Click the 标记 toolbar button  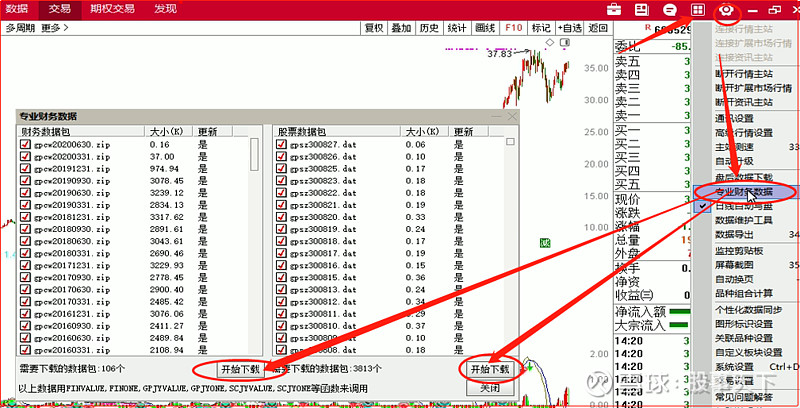[541, 28]
